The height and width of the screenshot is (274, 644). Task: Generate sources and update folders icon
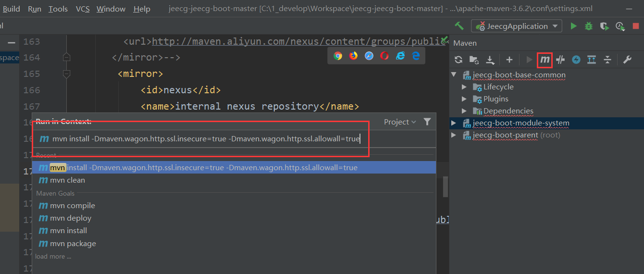click(474, 60)
